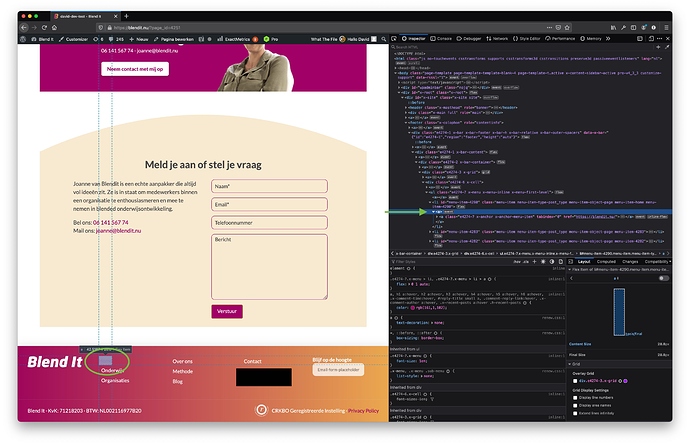Viewport: 690px width, 445px height.
Task: Click the WordPress logo in admin bar
Action: click(x=22, y=39)
